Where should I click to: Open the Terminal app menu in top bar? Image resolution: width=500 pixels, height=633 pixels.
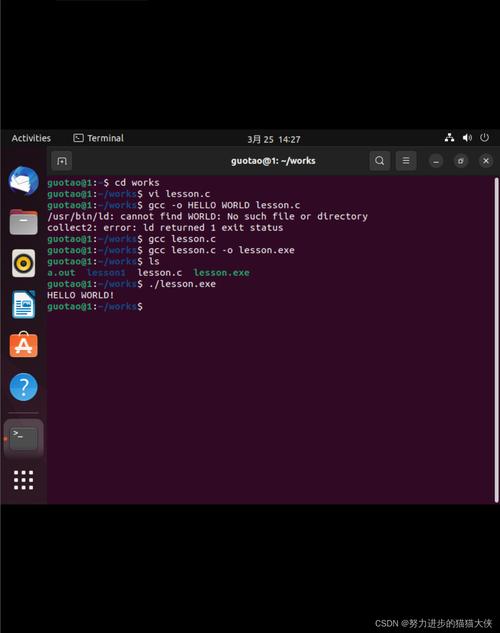click(x=98, y=138)
